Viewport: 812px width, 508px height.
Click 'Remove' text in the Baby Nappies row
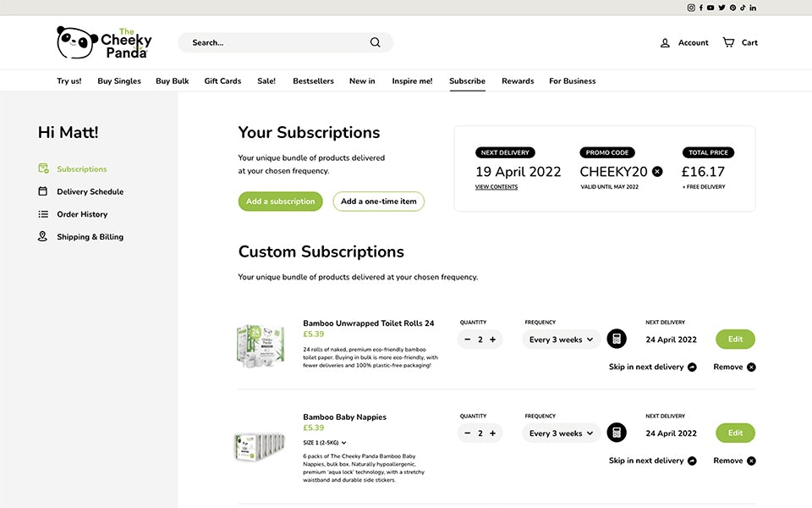(x=728, y=461)
